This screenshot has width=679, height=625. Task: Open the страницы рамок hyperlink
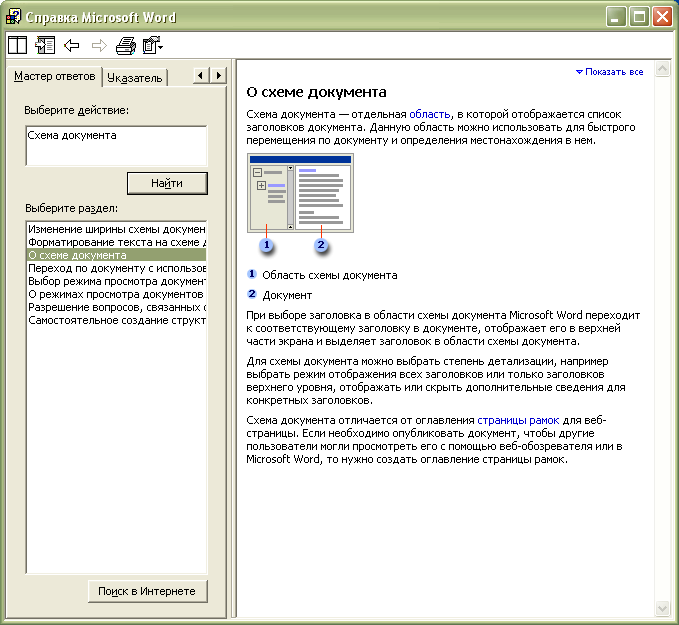pos(518,420)
